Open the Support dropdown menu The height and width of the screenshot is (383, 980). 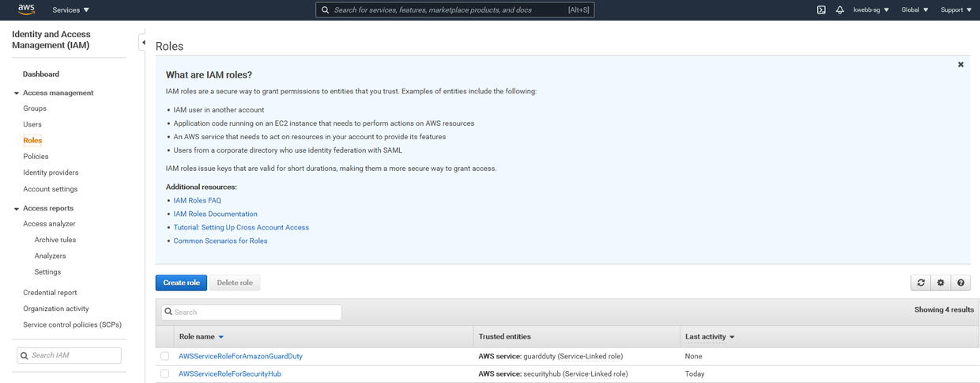point(956,10)
